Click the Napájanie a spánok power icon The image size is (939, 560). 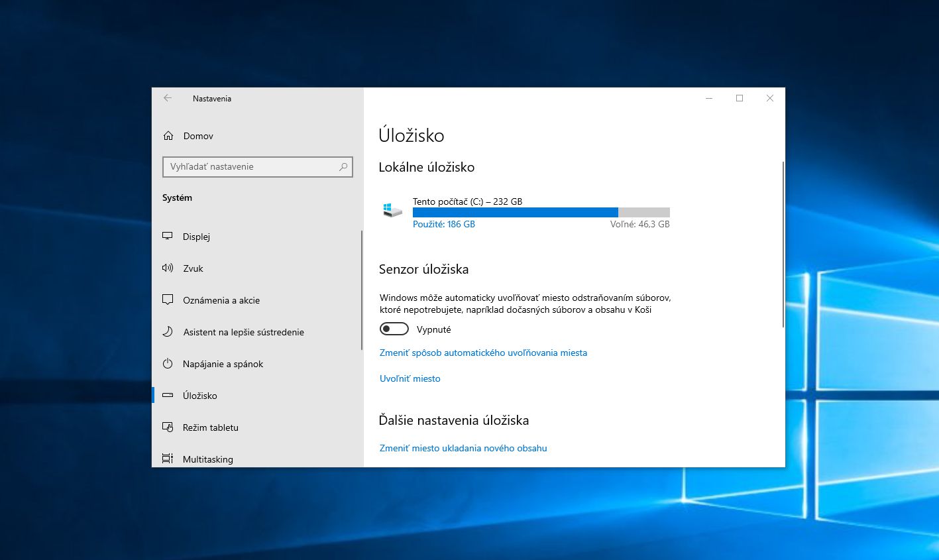pos(168,364)
